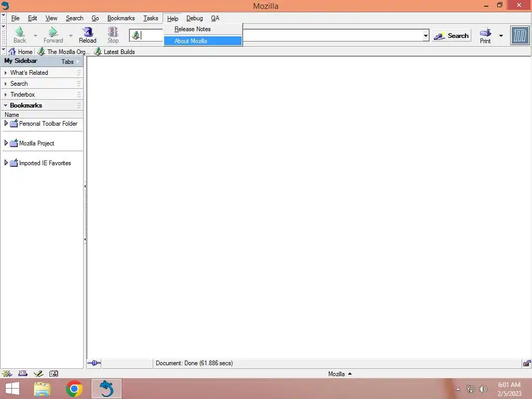Open Navigator from component bar

[x=7, y=374]
